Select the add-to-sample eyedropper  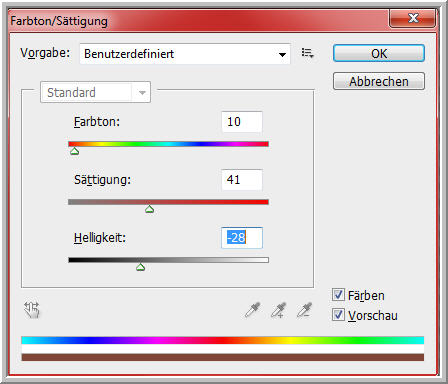[x=278, y=310]
